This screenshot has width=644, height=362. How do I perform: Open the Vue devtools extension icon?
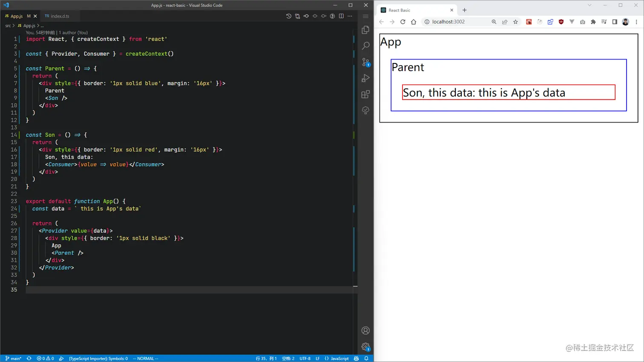point(572,22)
